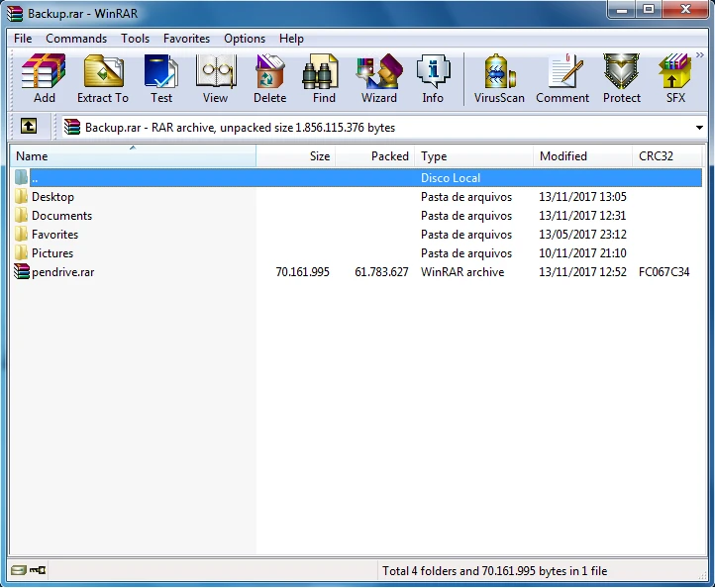Open the Tools menu

pos(135,39)
